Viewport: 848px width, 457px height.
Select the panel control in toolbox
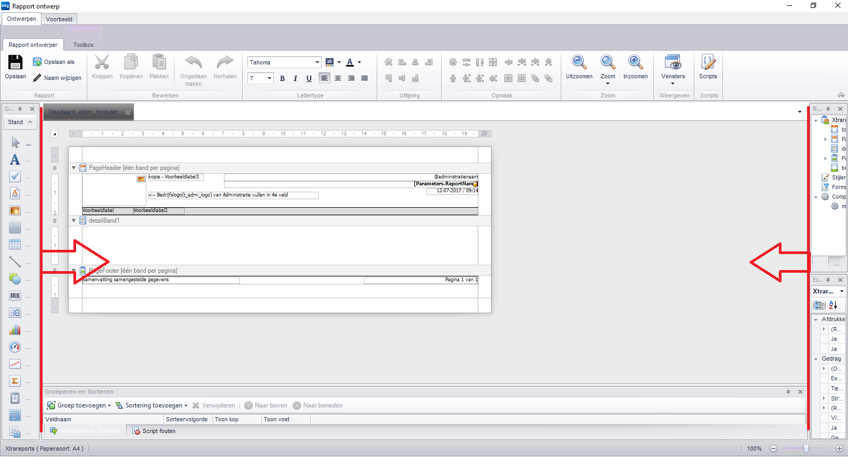(x=15, y=228)
